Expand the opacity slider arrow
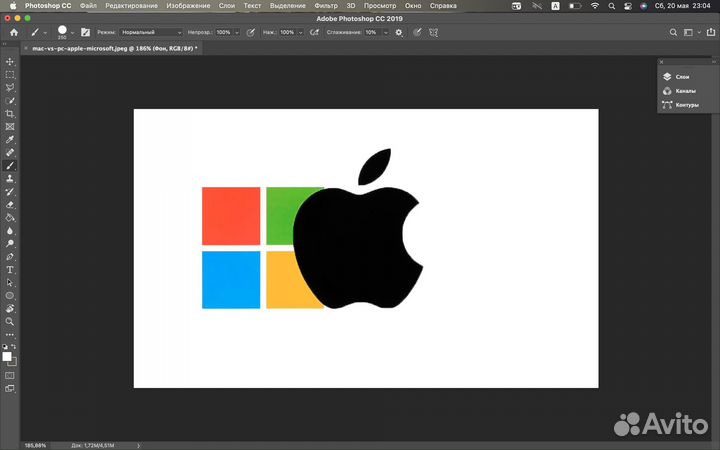The width and height of the screenshot is (720, 450). tap(237, 32)
